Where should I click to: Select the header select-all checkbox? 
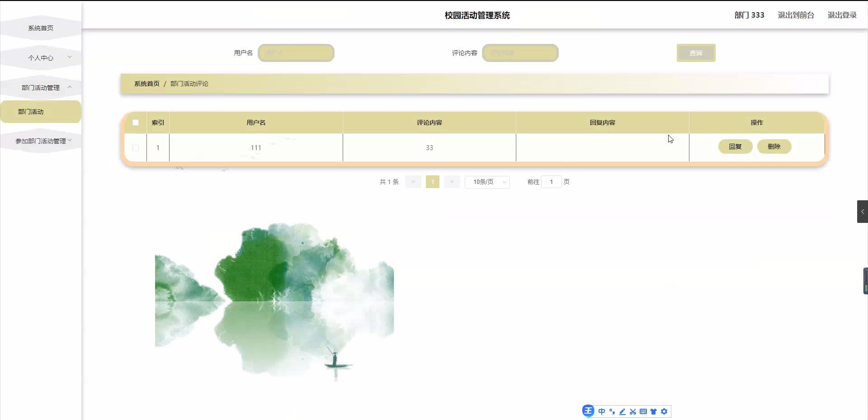(x=136, y=123)
